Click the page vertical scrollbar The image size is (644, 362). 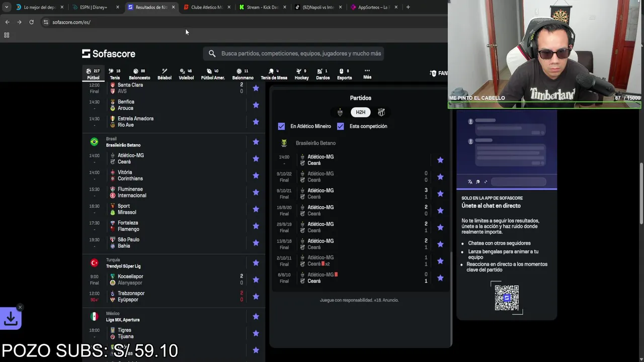pos(641,194)
